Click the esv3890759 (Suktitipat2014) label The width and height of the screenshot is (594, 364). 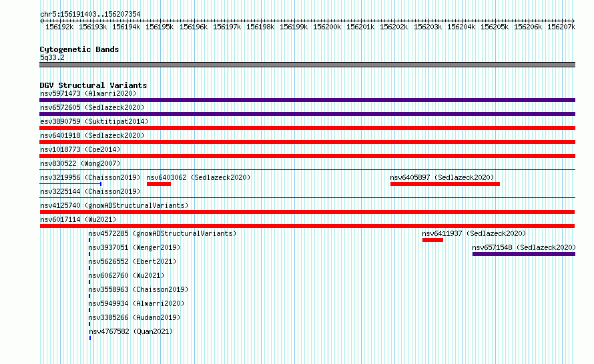(x=94, y=121)
